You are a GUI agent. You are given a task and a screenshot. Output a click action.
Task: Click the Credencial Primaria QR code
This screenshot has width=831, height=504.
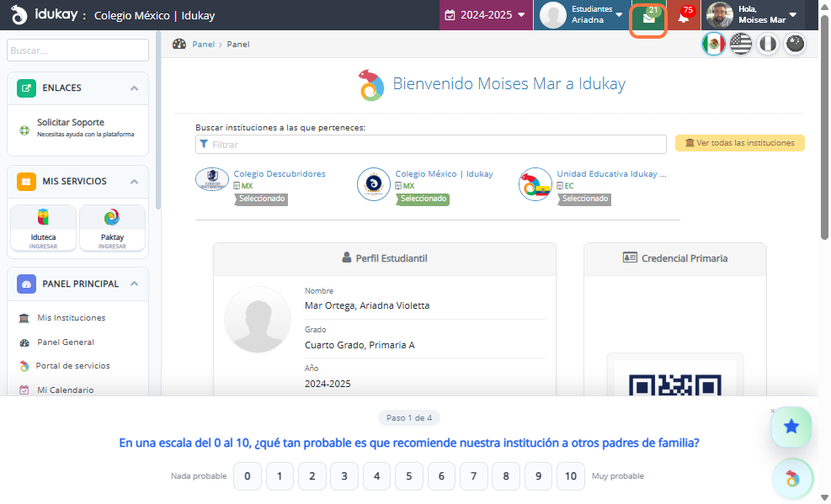click(674, 385)
